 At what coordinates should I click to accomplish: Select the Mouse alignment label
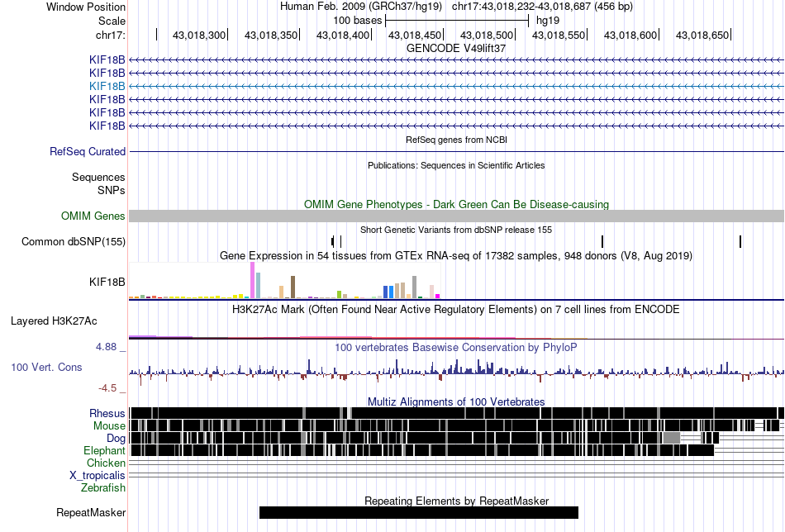[109, 426]
